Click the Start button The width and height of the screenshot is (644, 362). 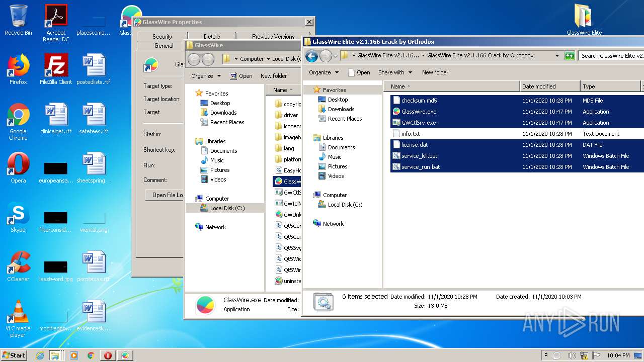tap(14, 355)
